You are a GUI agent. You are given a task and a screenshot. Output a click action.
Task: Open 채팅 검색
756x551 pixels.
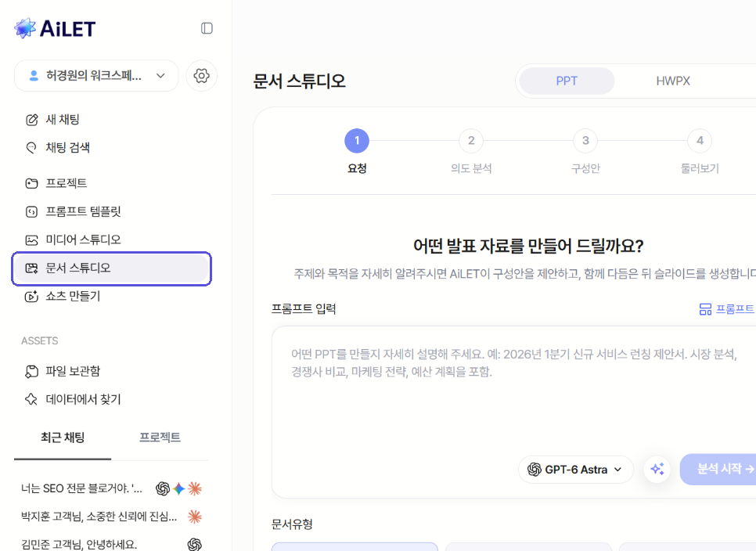[112, 147]
